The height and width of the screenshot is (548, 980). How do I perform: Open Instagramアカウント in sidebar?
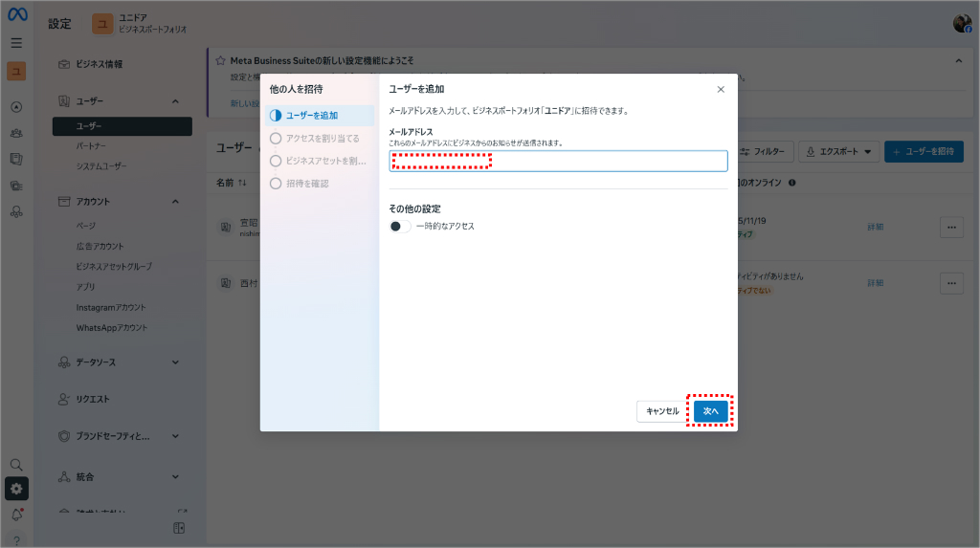pyautogui.click(x=111, y=307)
